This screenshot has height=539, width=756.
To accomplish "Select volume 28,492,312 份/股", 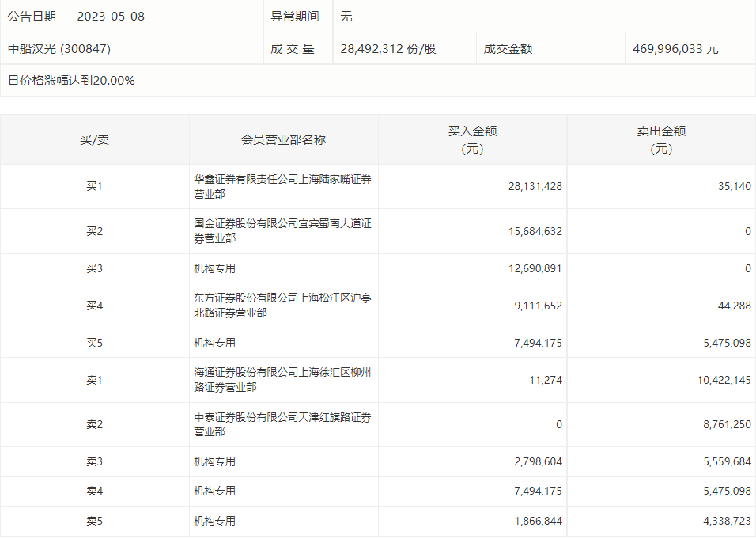I will [x=388, y=49].
